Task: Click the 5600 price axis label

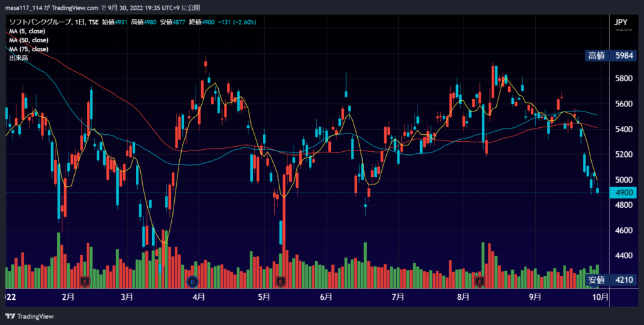Action: coord(623,104)
